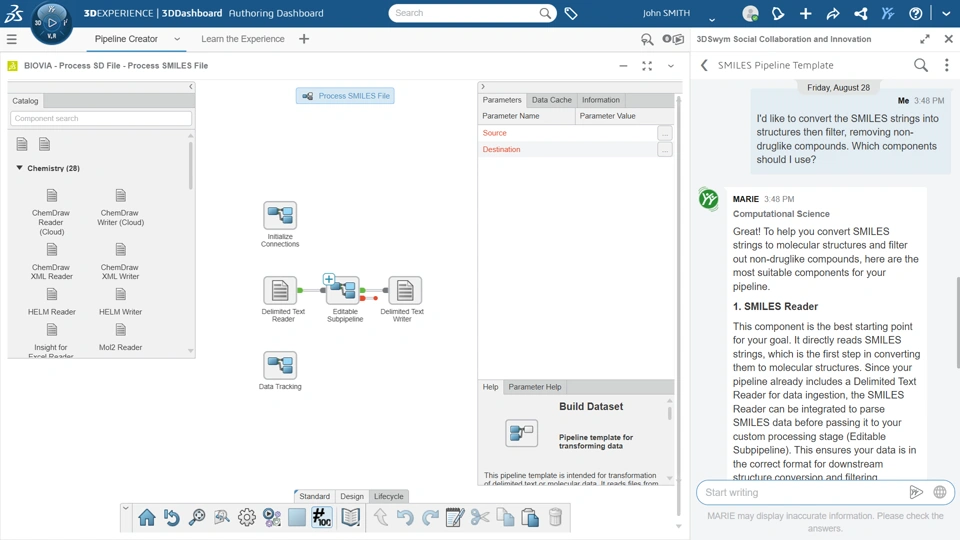The height and width of the screenshot is (540, 960).
Task: Click the tag icon beside search bar
Action: [571, 13]
